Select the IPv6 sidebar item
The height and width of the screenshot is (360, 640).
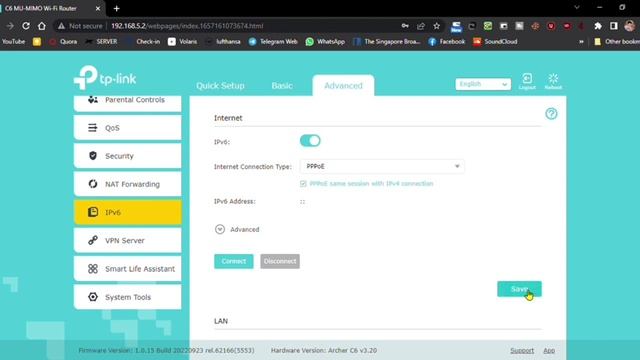pyautogui.click(x=127, y=212)
